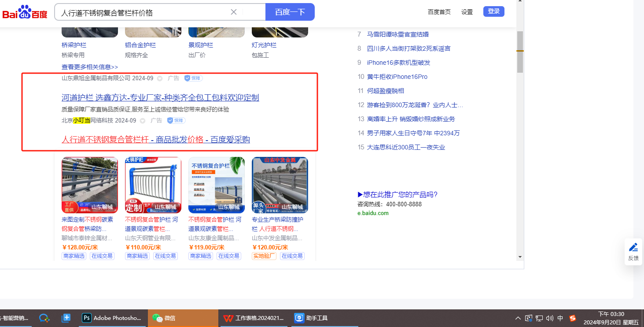The image size is (644, 327).
Task: Click the Baidu logo
Action: [25, 12]
